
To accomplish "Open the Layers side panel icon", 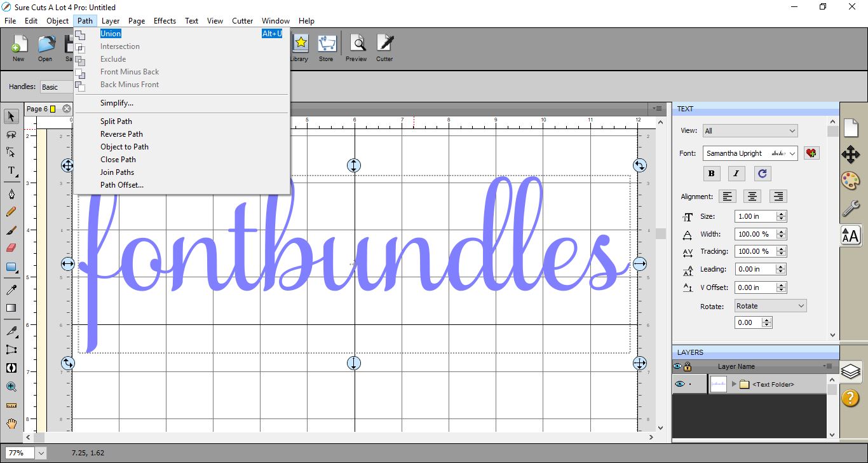I will tap(851, 370).
